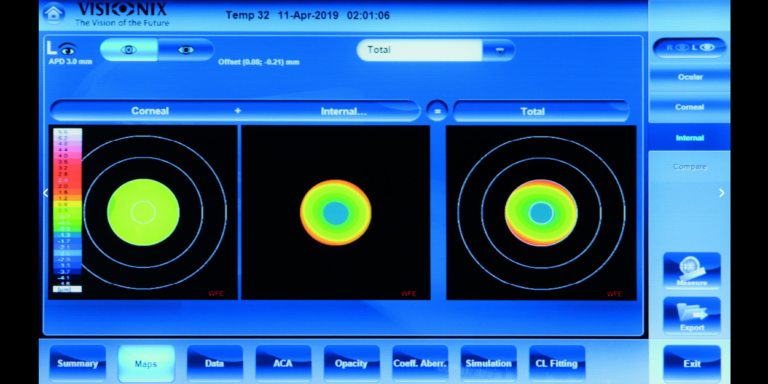This screenshot has width=768, height=384.
Task: Toggle the R/L eye selector switch
Action: tap(690, 48)
